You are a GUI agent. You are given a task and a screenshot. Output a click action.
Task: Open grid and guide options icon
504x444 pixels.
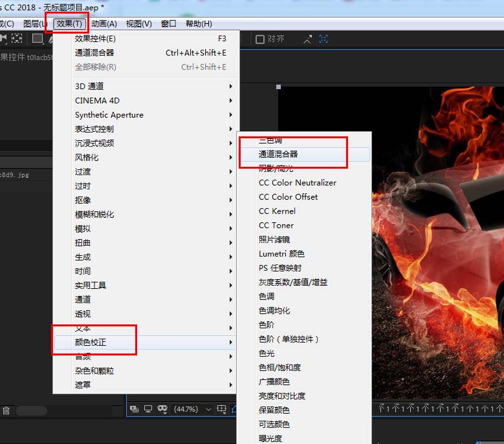click(x=223, y=409)
